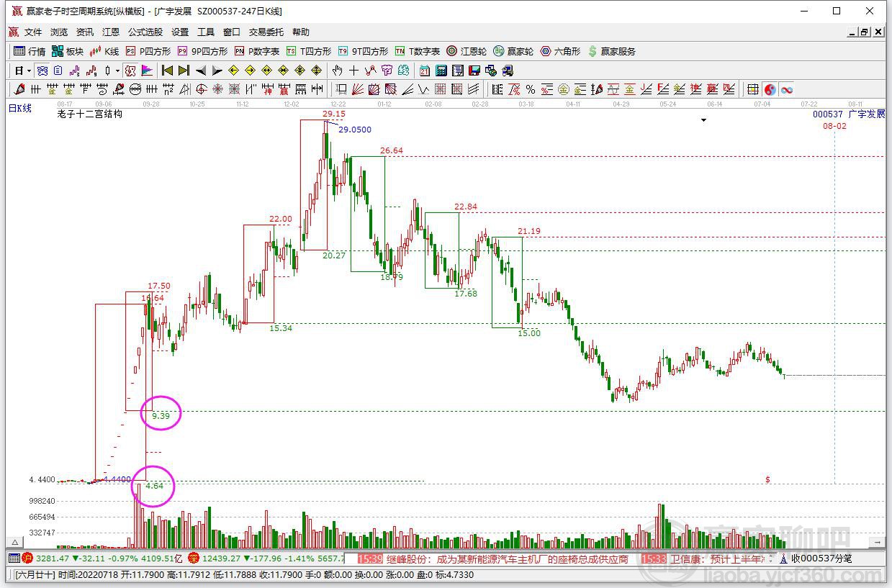Screen dimensions: 892x588
Task: Open the calculator icon
Action: 441,71
